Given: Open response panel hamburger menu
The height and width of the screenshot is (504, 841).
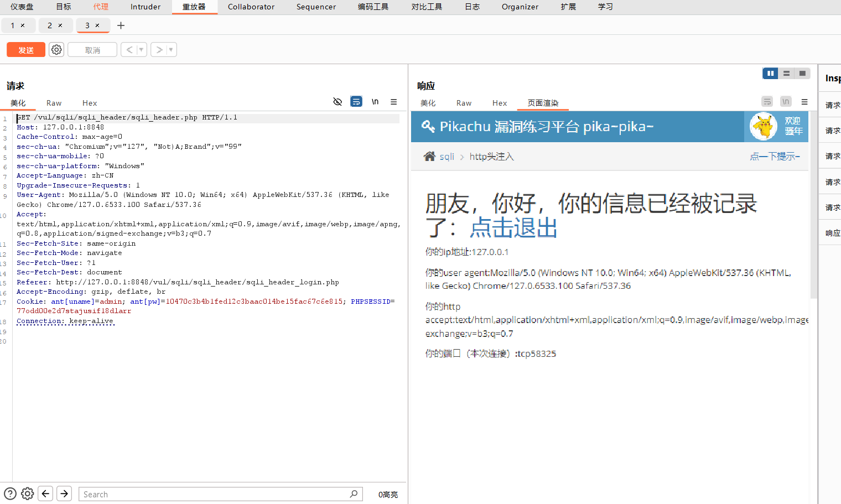Looking at the screenshot, I should 804,102.
